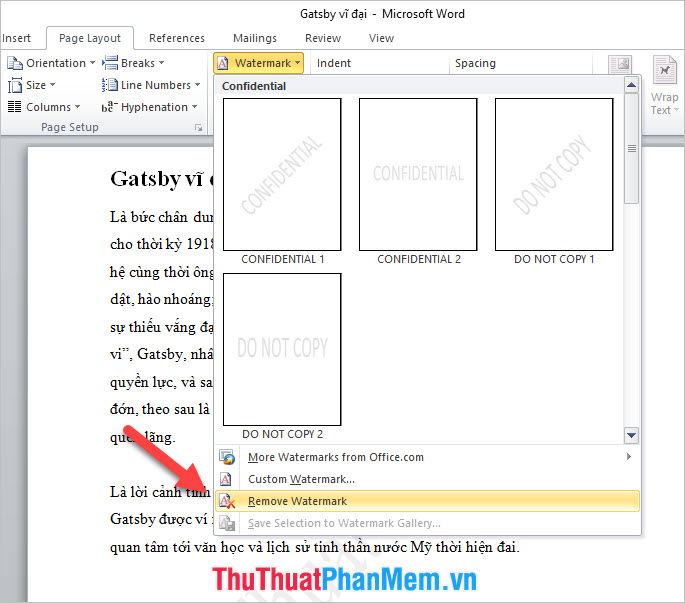Expand the Wrap Text dropdown arrow
The height and width of the screenshot is (603, 685).
click(676, 110)
